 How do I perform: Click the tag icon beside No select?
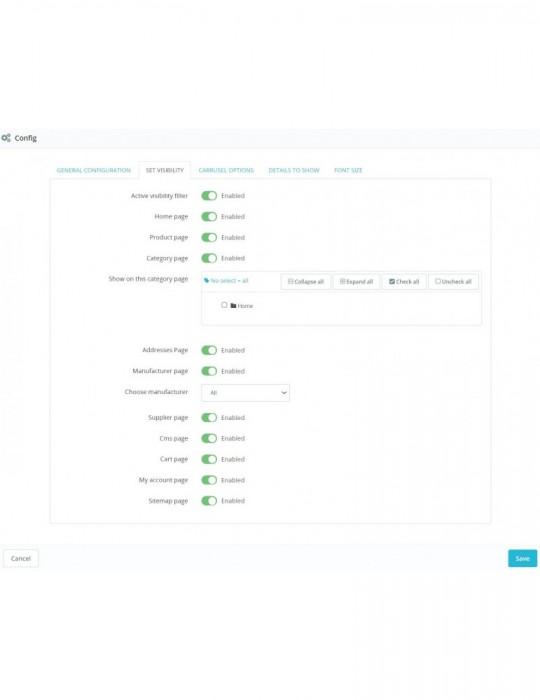[x=206, y=281]
